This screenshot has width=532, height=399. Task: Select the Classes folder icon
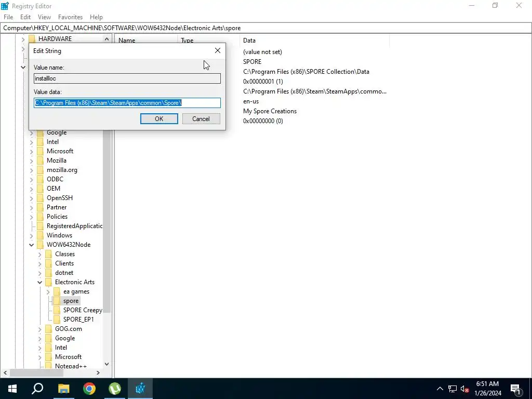(48, 254)
